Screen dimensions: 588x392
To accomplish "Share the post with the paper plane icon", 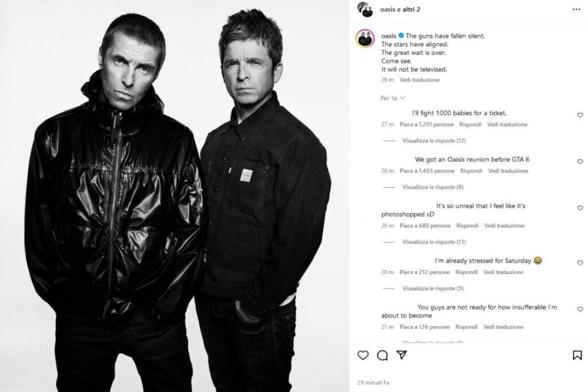I will [x=401, y=355].
